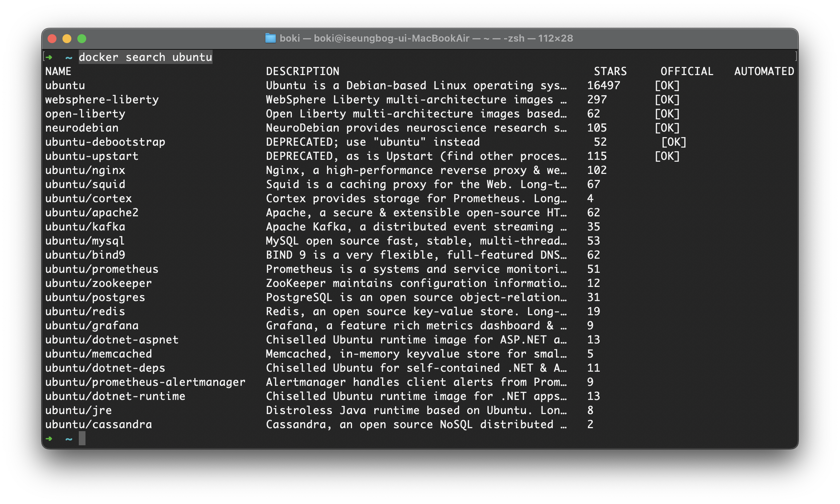Image resolution: width=840 pixels, height=504 pixels.
Task: Click the NAME column header
Action: tap(58, 71)
